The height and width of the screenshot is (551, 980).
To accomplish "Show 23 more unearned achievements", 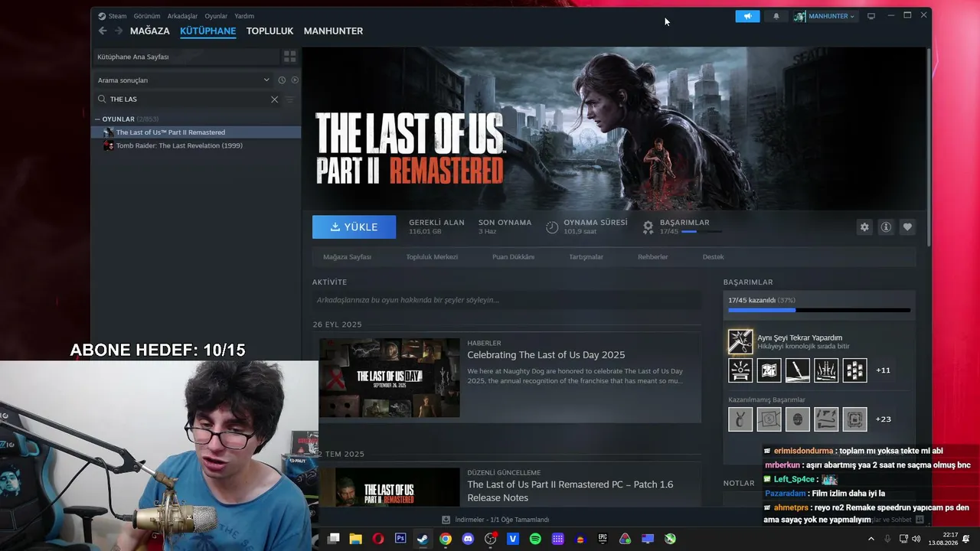I will (884, 419).
